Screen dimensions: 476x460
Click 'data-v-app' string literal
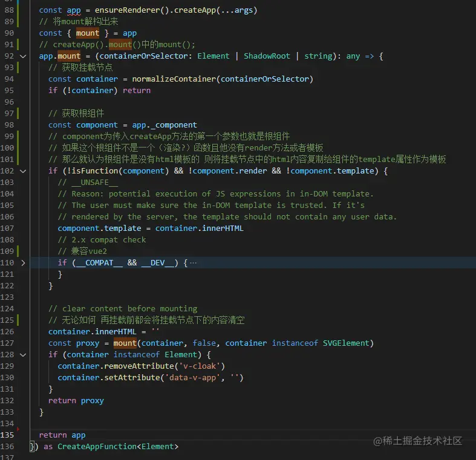192,377
